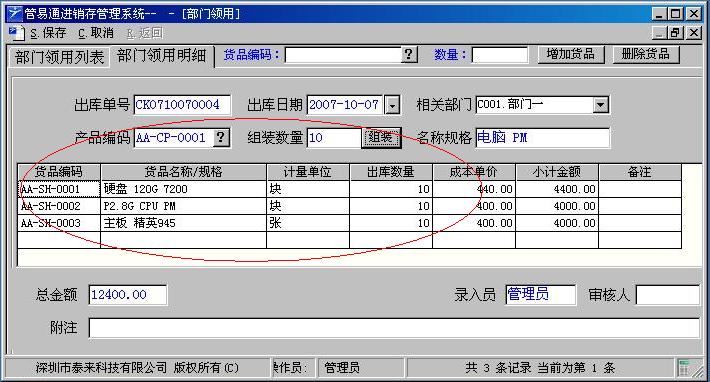
Task: Expand the 相关部门 dropdown list
Action: pyautogui.click(x=600, y=105)
